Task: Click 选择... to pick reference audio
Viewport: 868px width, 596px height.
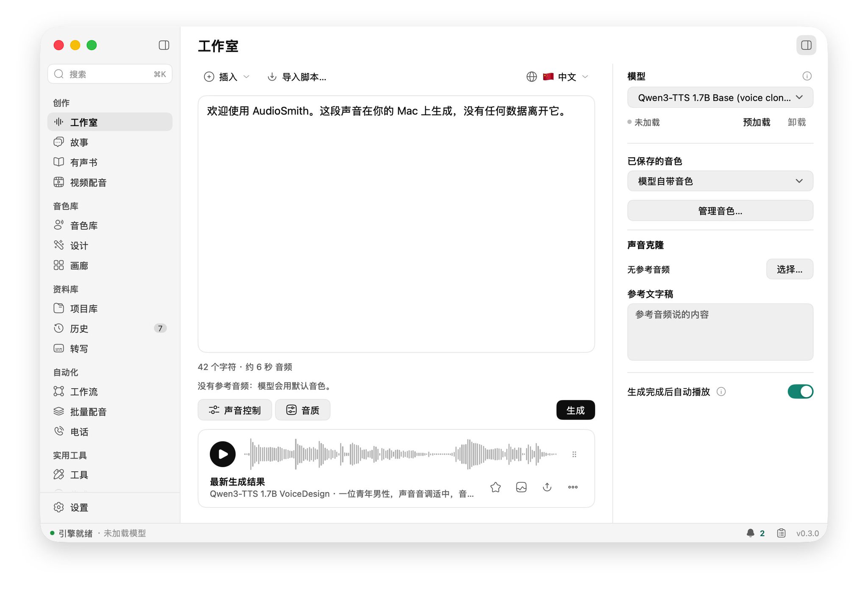Action: coord(790,269)
